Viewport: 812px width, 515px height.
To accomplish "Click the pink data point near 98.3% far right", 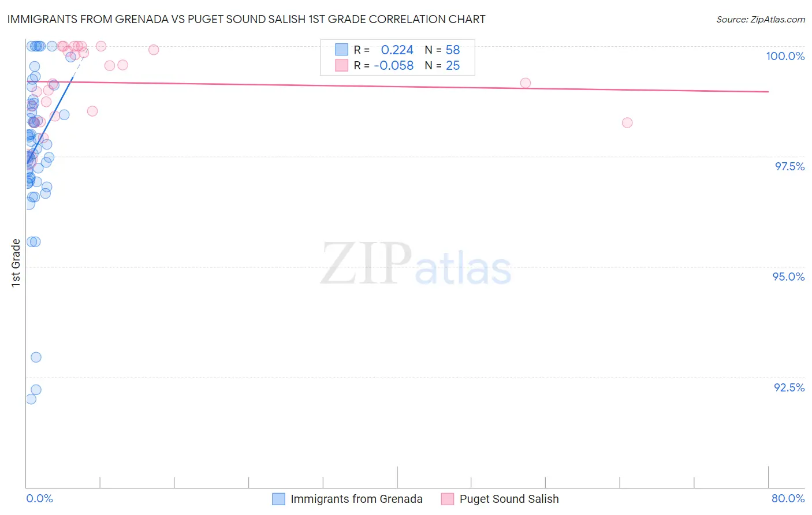I will pyautogui.click(x=627, y=122).
